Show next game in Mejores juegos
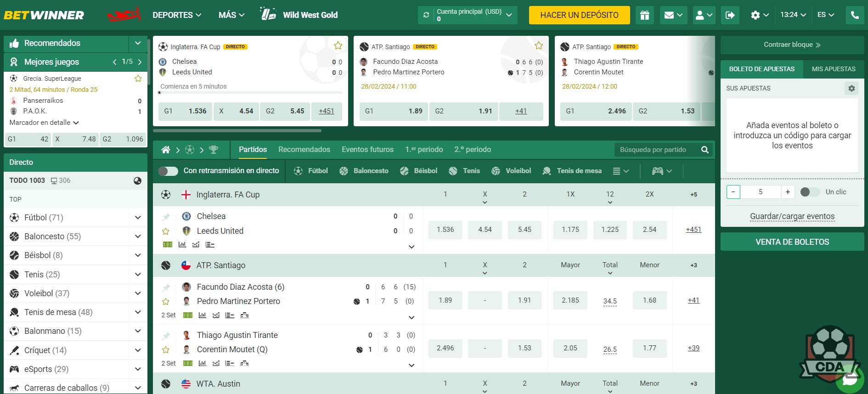 point(140,62)
